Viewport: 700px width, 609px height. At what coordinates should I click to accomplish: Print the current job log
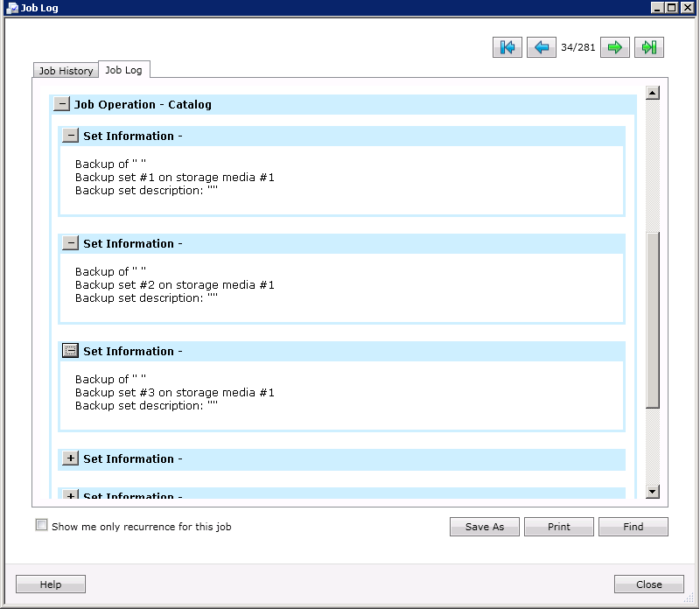(558, 527)
